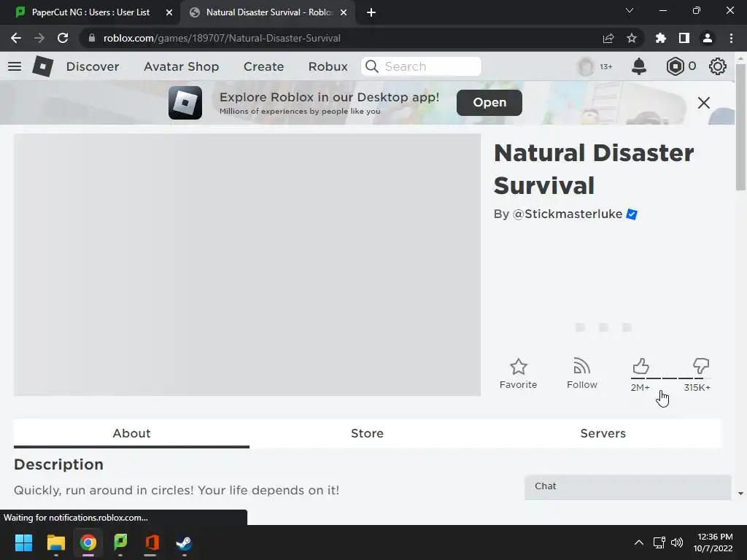
Task: Focus the Roblox Search field
Action: [421, 66]
